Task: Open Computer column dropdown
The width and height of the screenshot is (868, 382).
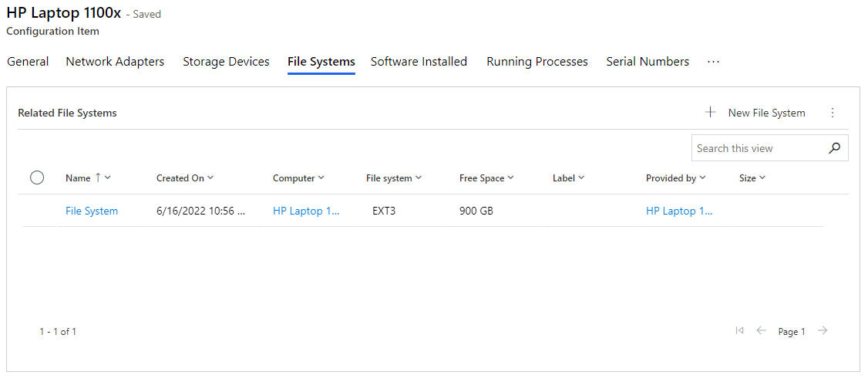Action: pos(321,178)
